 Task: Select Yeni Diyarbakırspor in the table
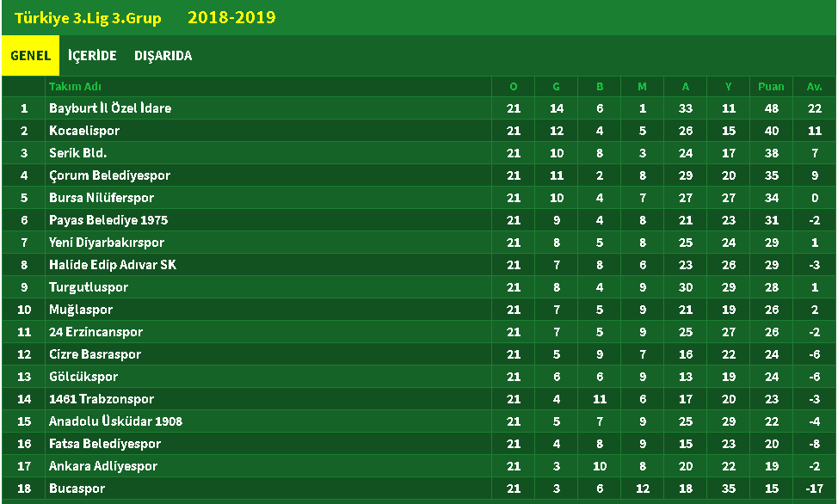(107, 243)
